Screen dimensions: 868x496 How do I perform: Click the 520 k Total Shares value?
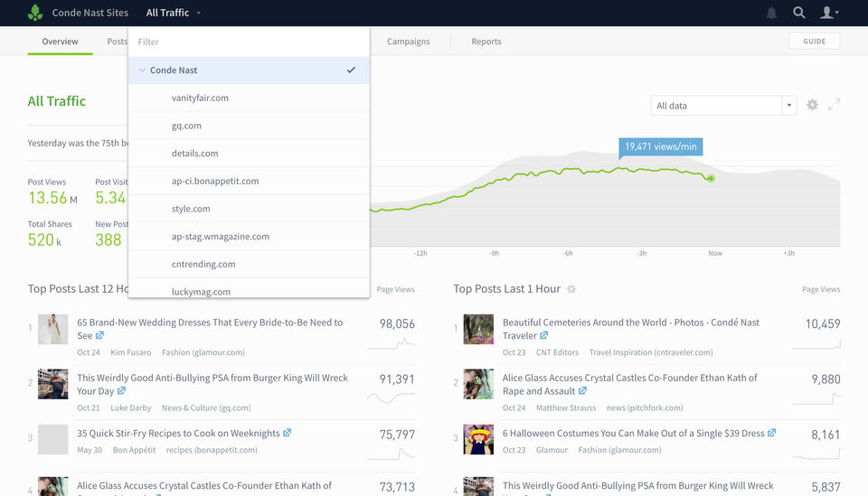click(44, 239)
